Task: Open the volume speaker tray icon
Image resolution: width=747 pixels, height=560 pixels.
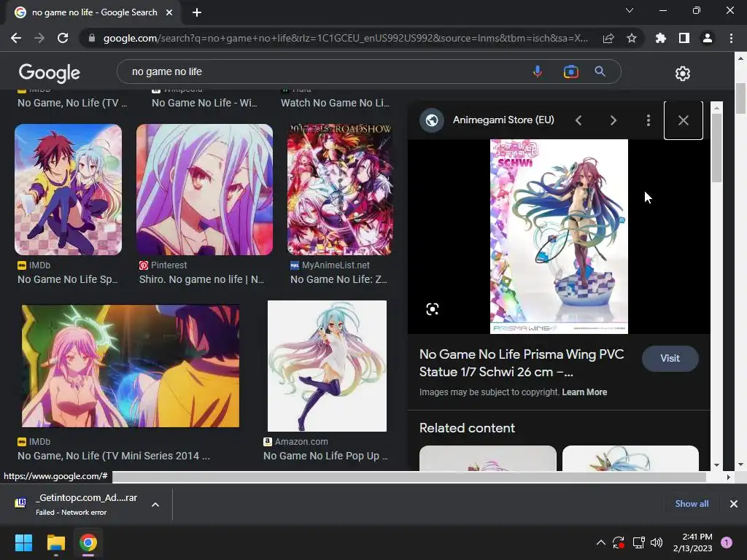Action: pos(657,542)
